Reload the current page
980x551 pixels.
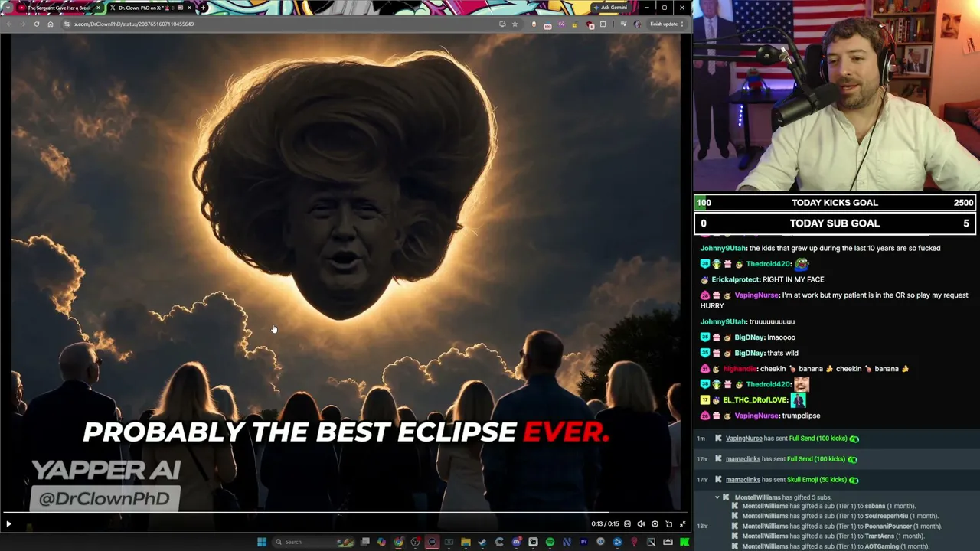[36, 24]
